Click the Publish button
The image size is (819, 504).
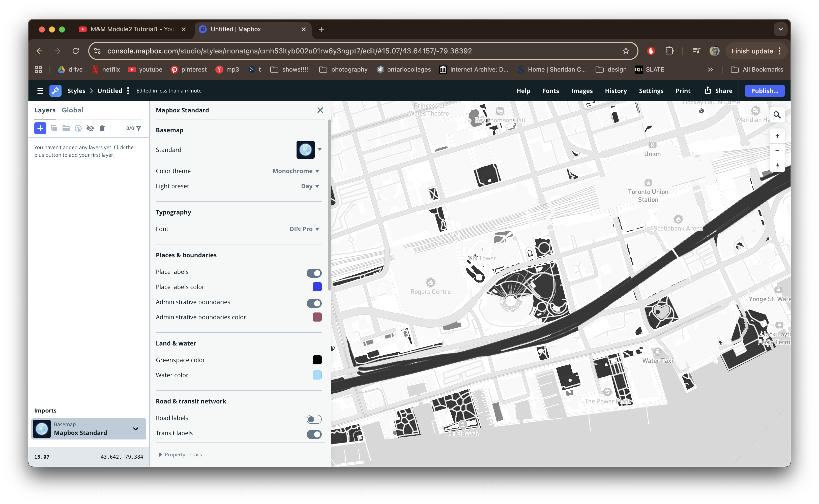tap(764, 91)
